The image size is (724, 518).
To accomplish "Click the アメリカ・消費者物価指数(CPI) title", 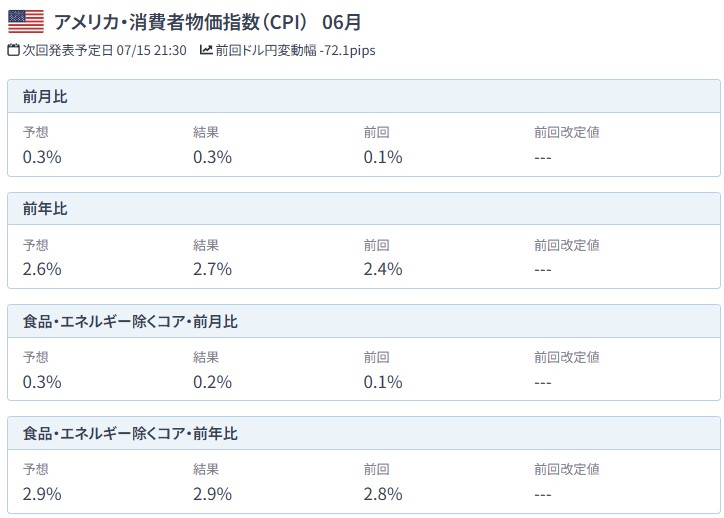I will tap(181, 22).
